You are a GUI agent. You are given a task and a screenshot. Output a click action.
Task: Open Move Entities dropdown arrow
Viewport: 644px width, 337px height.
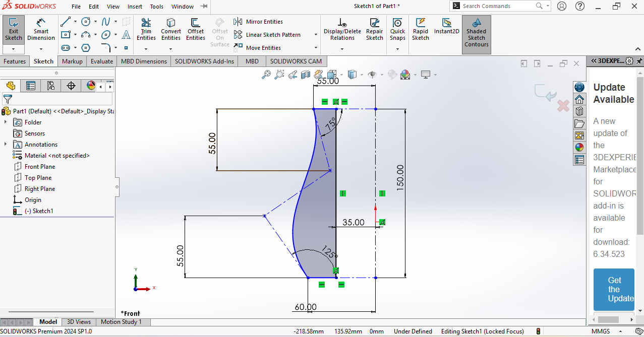click(x=316, y=48)
